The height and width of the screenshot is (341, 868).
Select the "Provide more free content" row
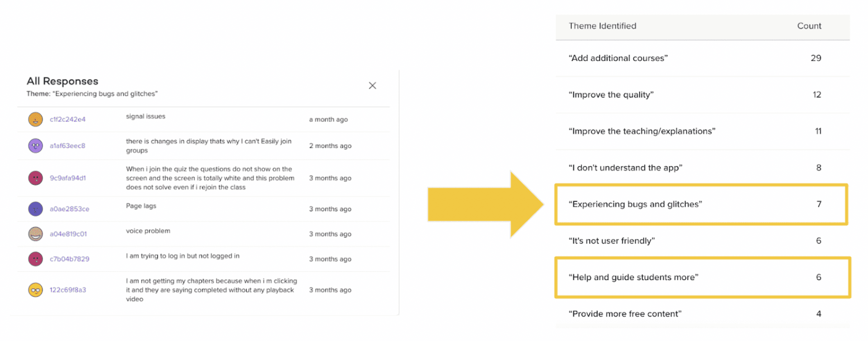(x=703, y=314)
